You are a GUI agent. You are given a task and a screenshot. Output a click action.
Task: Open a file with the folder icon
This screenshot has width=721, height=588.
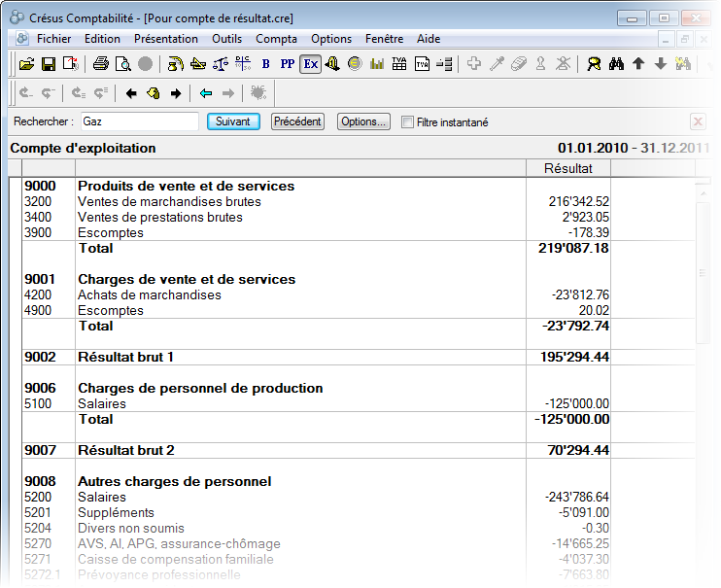pos(26,64)
